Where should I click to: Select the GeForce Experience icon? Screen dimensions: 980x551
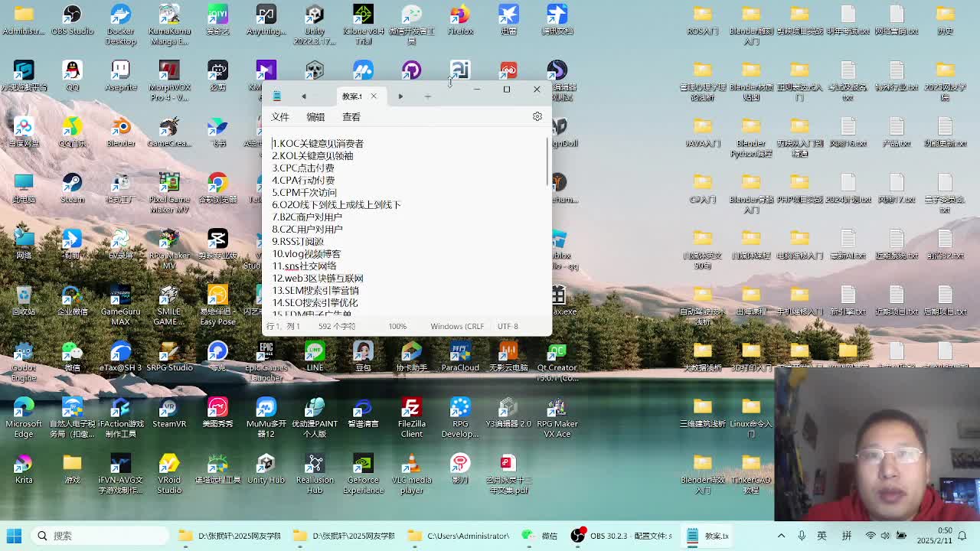tap(363, 473)
